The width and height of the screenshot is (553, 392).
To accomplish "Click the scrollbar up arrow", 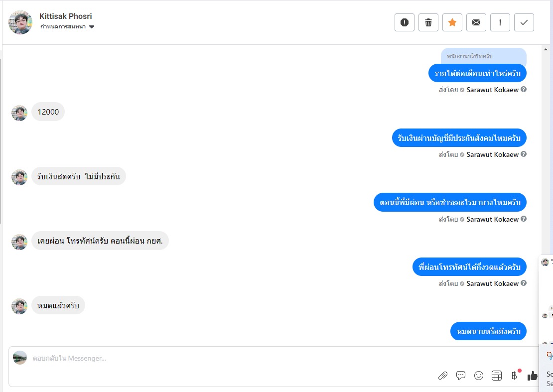I will pyautogui.click(x=546, y=50).
